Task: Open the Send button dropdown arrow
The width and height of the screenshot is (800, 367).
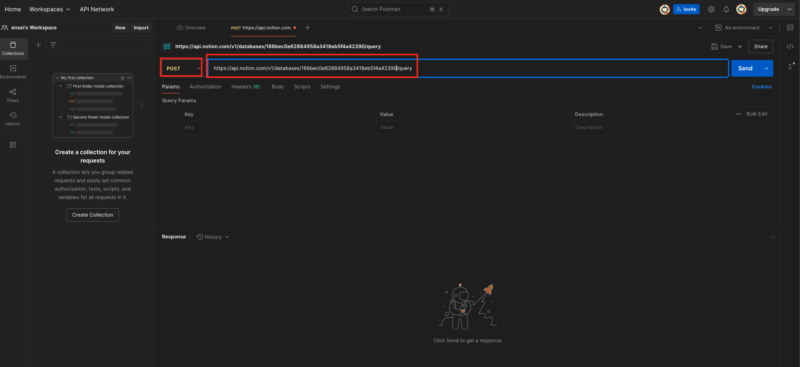Action: click(766, 68)
